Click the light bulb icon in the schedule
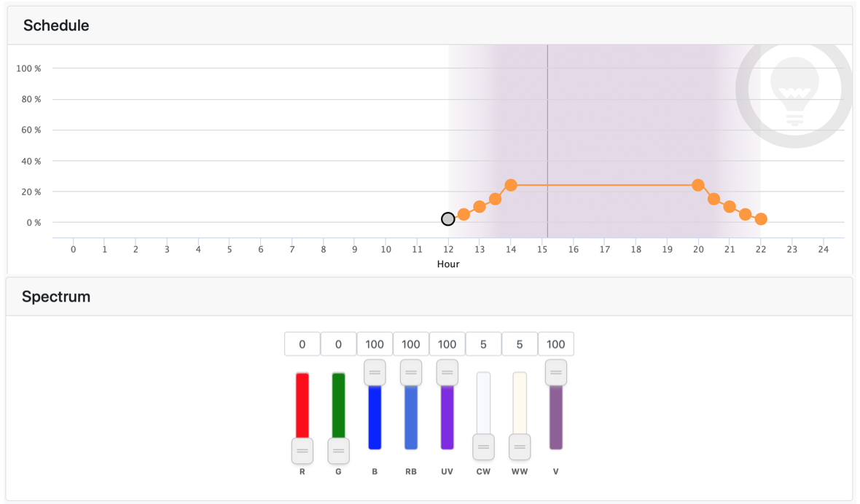This screenshot has height=504, width=860. point(794,90)
